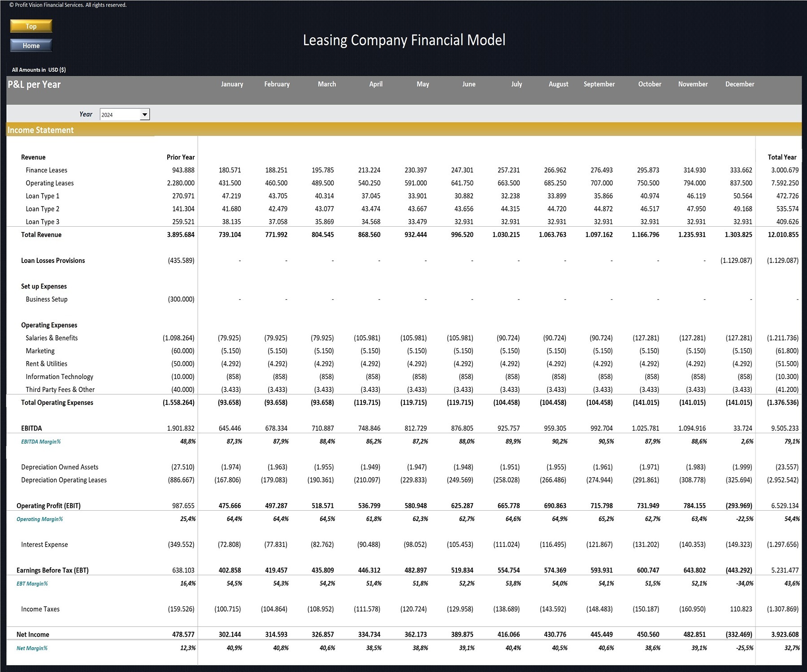
Task: Click the Loan Losses Provisions label
Action: [53, 260]
